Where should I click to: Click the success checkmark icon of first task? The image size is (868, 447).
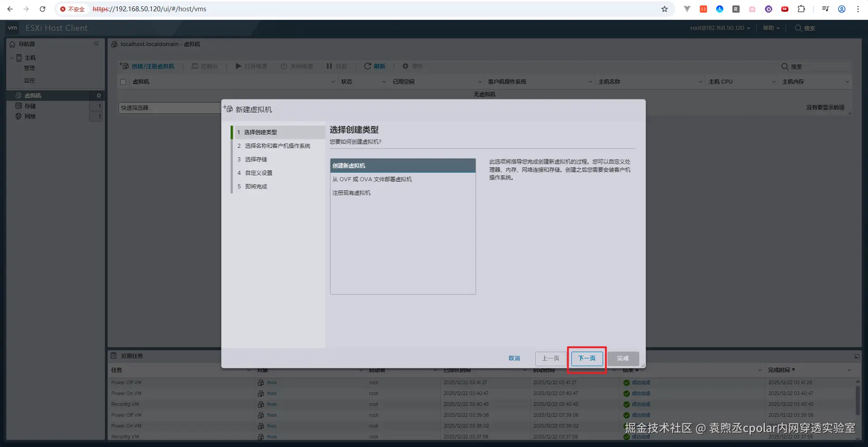(x=627, y=382)
